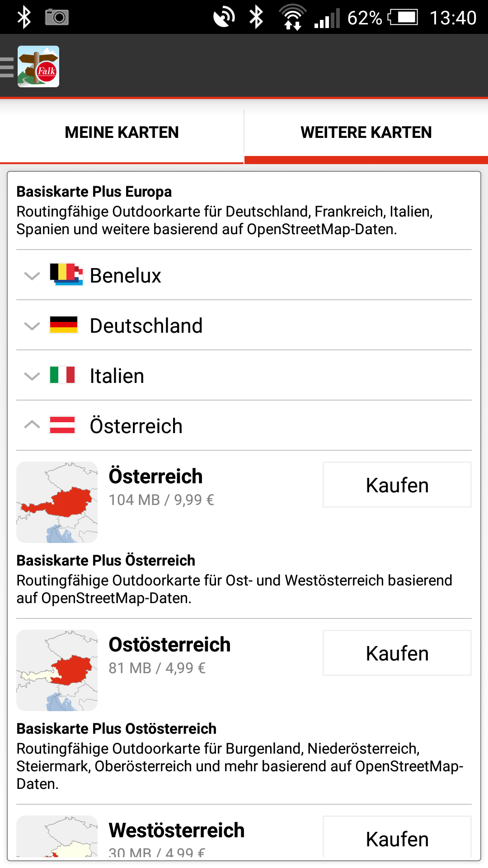Collapse the Österreich section chevron
Image resolution: width=488 pixels, height=868 pixels.
pyautogui.click(x=32, y=425)
